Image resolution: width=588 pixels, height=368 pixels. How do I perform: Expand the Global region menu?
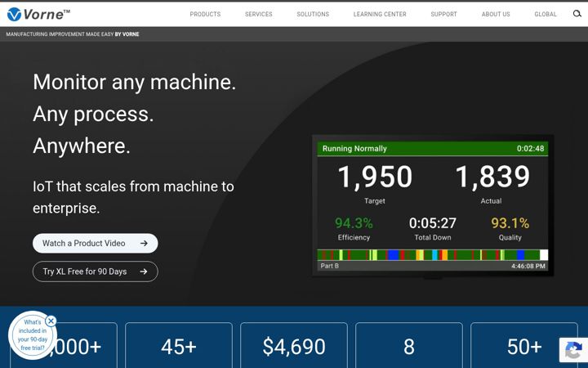[x=546, y=14]
